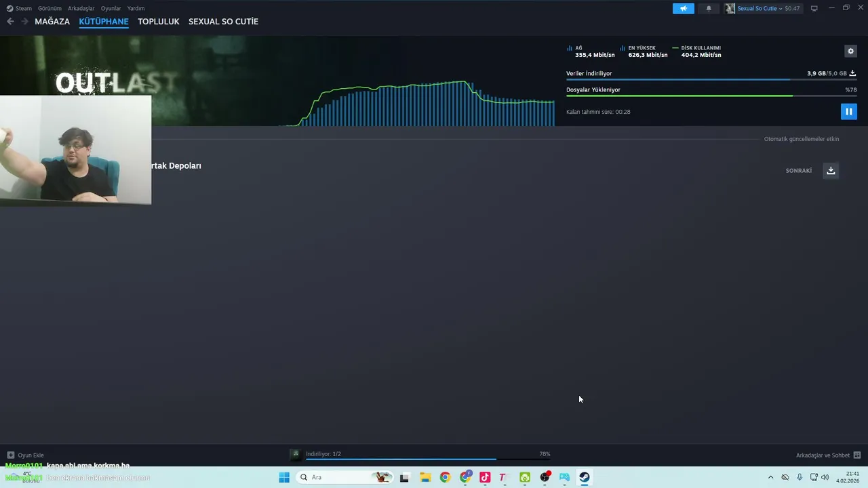Screen dimensions: 868x488
Task: Open Task View in taskbar
Action: [404, 477]
